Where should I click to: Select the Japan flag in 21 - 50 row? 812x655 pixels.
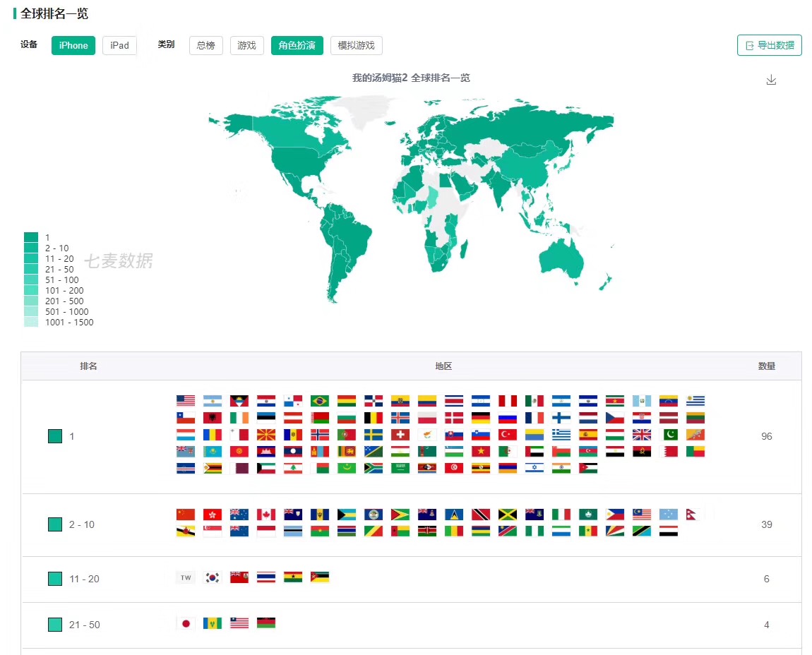[185, 623]
